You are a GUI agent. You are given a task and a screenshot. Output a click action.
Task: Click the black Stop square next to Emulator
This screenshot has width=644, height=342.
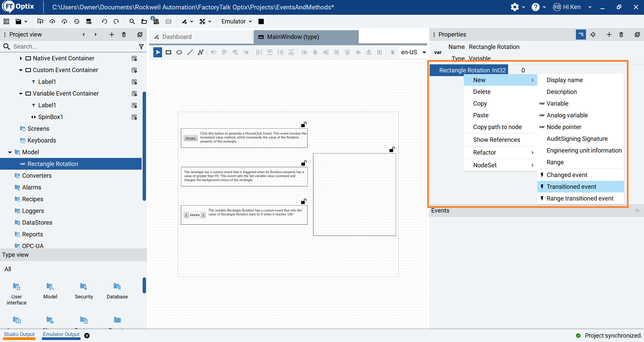pyautogui.click(x=261, y=21)
